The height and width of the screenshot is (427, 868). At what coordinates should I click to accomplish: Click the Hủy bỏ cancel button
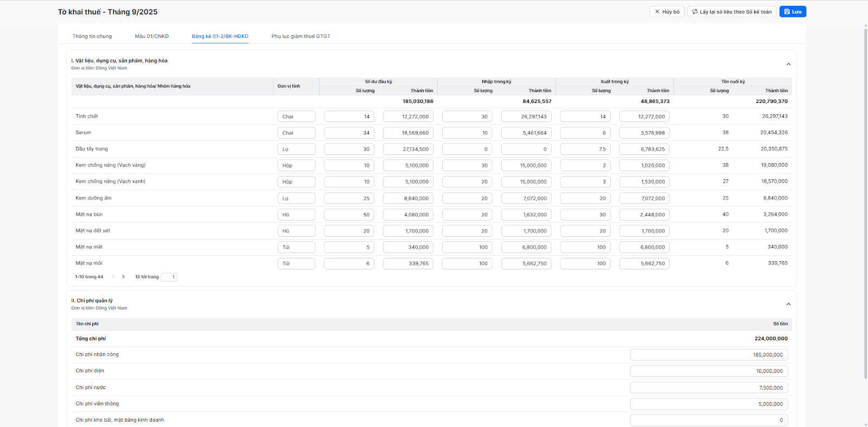click(x=667, y=11)
